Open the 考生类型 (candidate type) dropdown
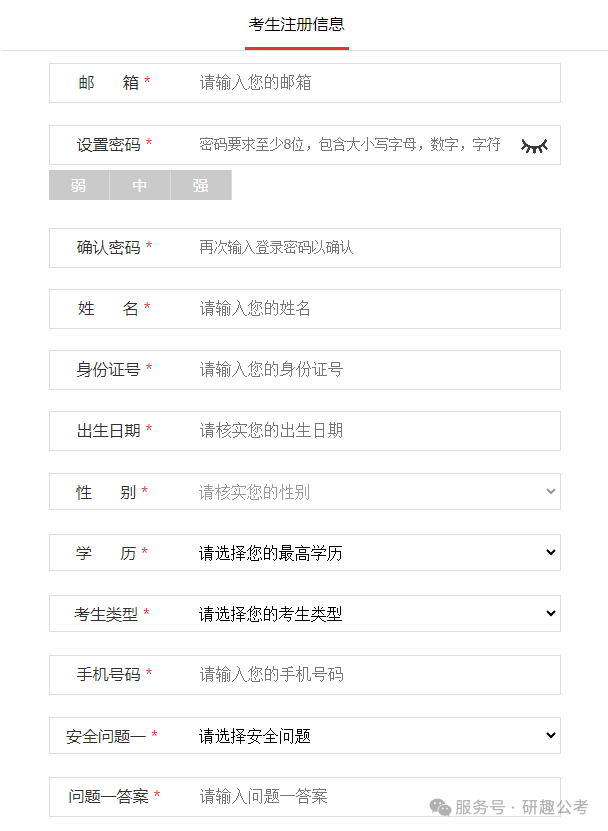Viewport: 608px width, 831px height. point(350,613)
